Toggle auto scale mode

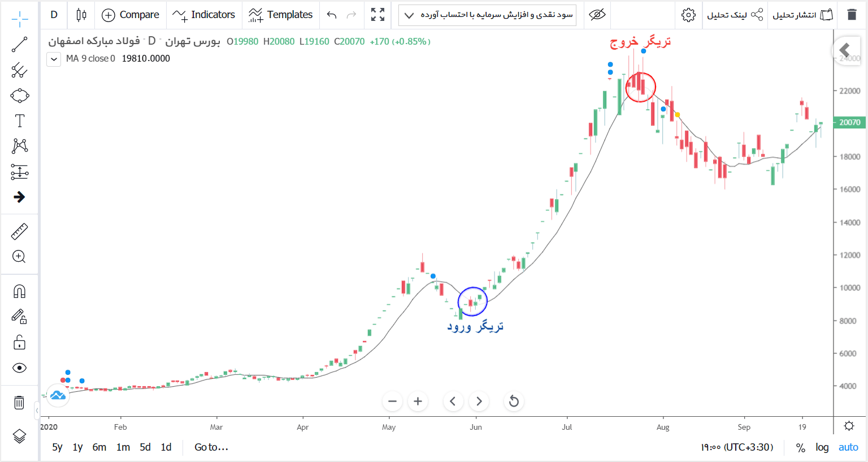848,447
